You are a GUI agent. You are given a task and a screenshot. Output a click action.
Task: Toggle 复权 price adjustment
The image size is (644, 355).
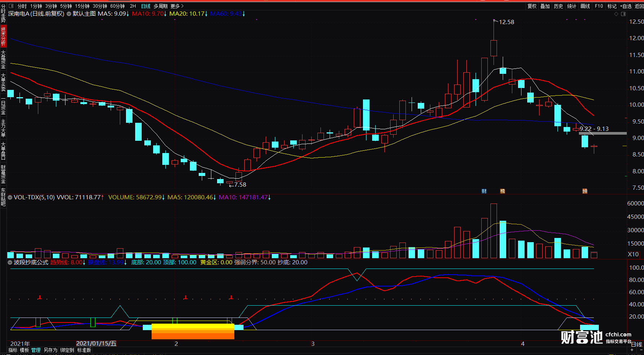(532, 6)
